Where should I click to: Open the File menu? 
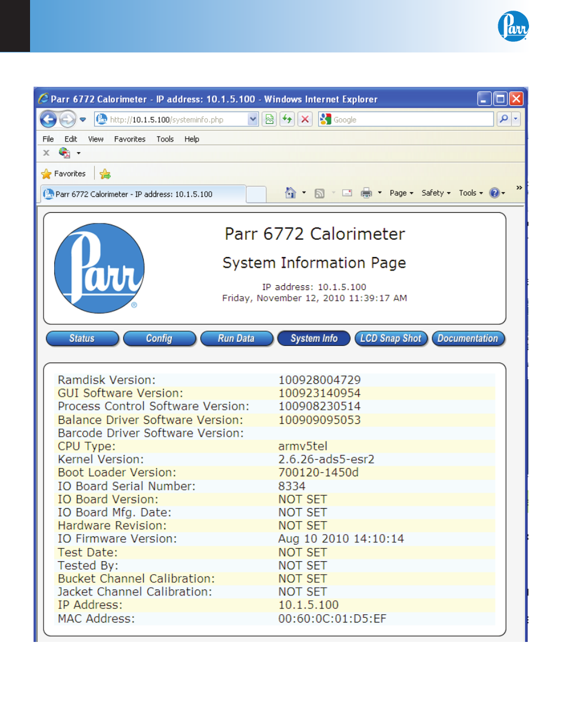pyautogui.click(x=48, y=139)
